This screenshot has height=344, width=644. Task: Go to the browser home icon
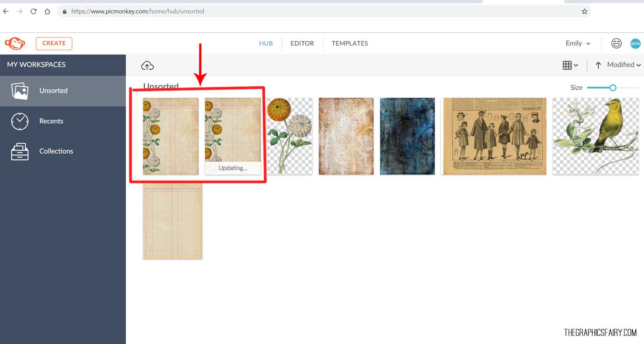47,12
